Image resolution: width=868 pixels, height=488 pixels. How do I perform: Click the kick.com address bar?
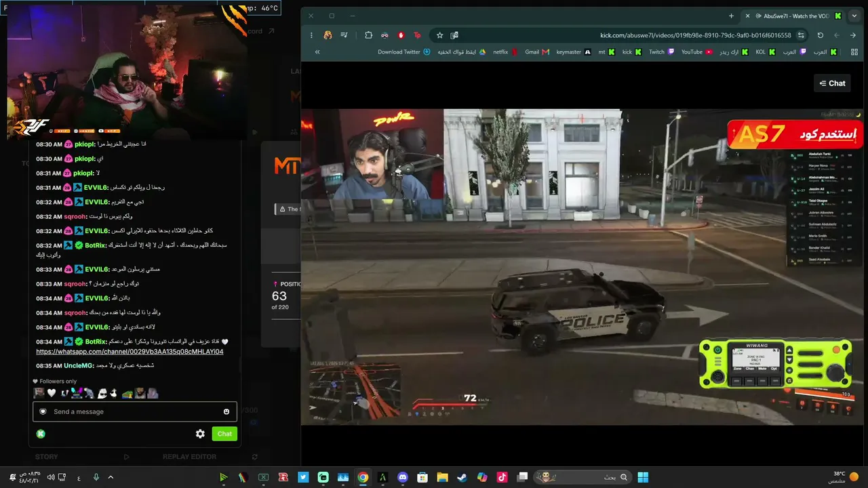click(695, 35)
